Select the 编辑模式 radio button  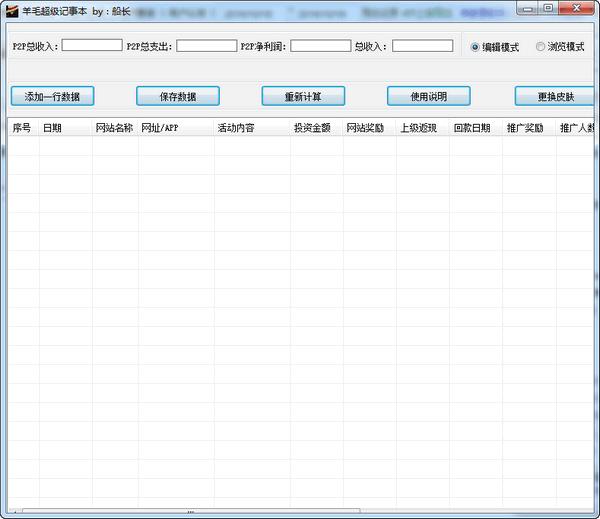click(475, 47)
